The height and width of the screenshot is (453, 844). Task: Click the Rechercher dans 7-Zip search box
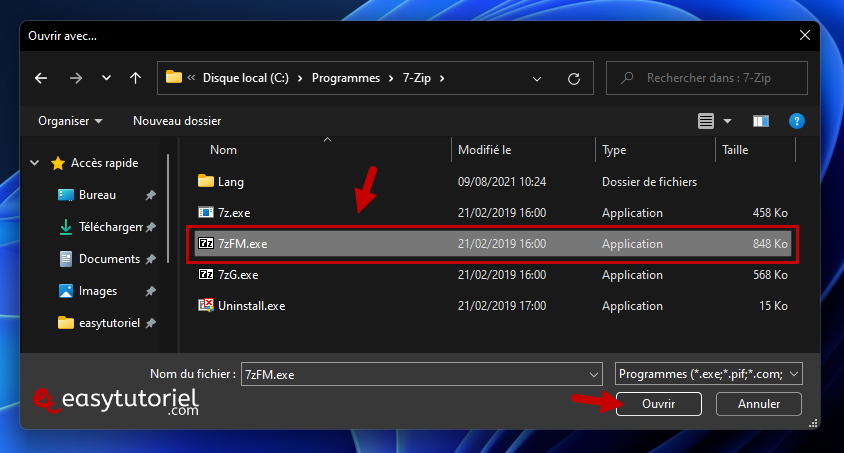[x=707, y=78]
